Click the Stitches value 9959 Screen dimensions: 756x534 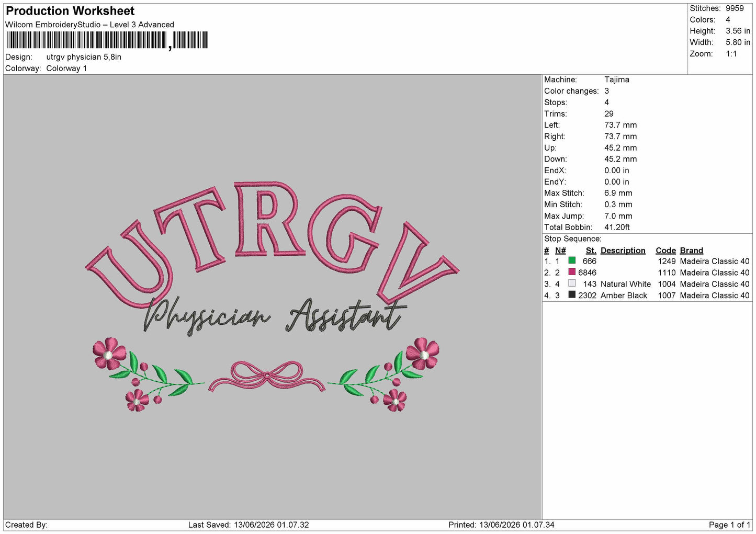coord(735,8)
